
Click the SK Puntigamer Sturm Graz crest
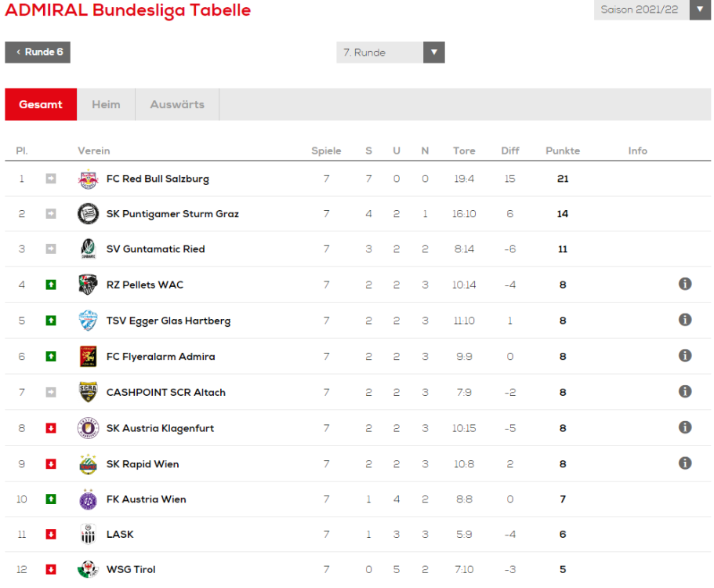point(88,213)
